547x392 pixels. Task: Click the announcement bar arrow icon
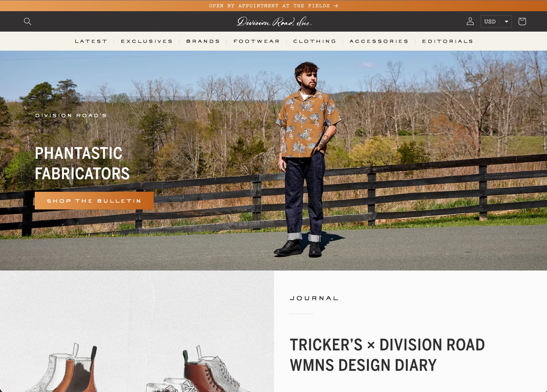point(336,6)
